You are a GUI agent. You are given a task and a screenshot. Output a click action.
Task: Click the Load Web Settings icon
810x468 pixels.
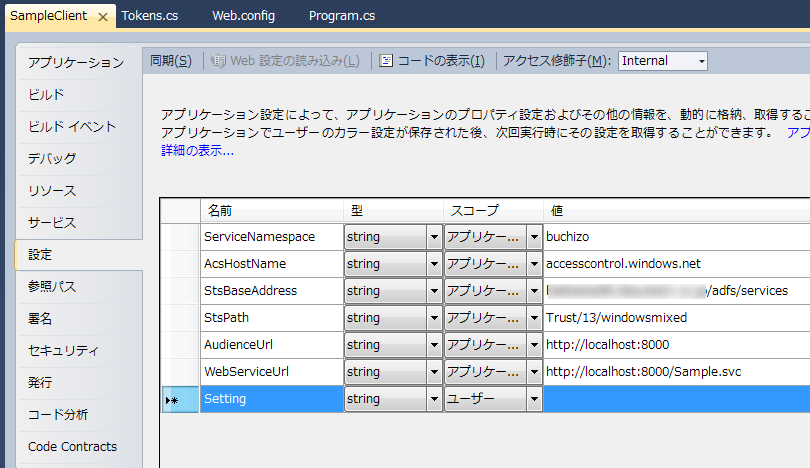tap(219, 61)
